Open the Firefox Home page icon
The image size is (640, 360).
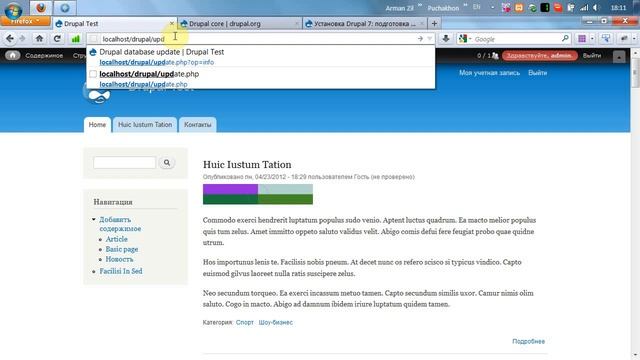[x=39, y=39]
